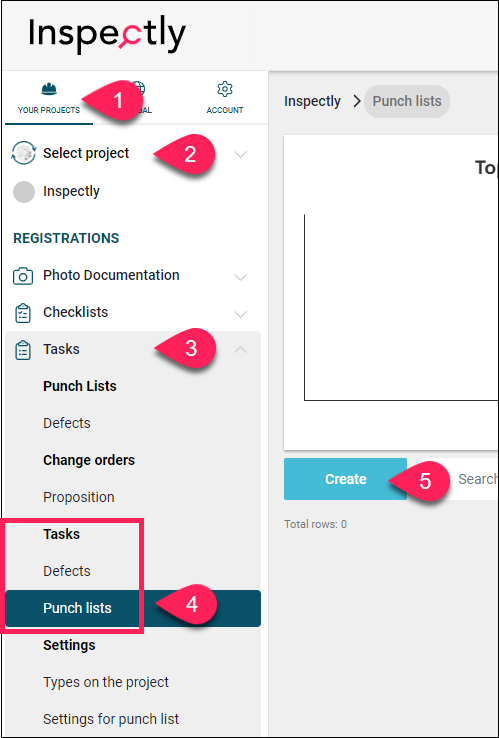Click the hard hat Your Projects icon
This screenshot has height=738, width=499.
point(49,88)
